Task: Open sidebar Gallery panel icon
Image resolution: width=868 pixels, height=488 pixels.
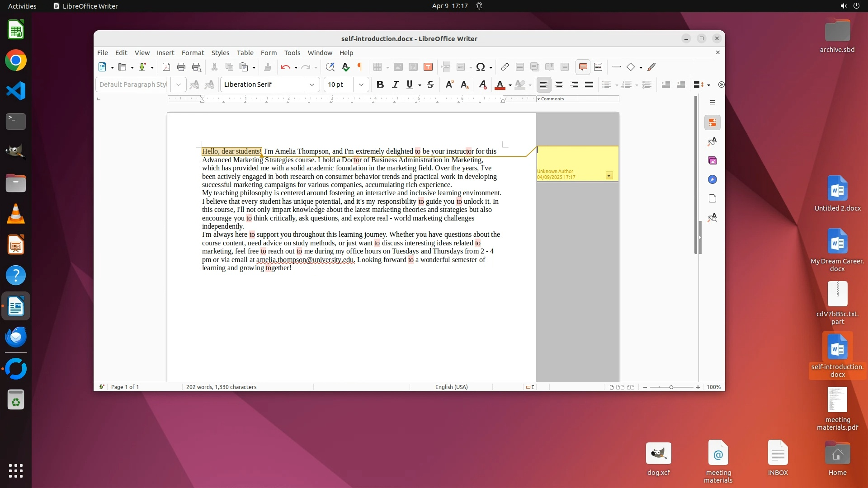Action: pos(712,160)
